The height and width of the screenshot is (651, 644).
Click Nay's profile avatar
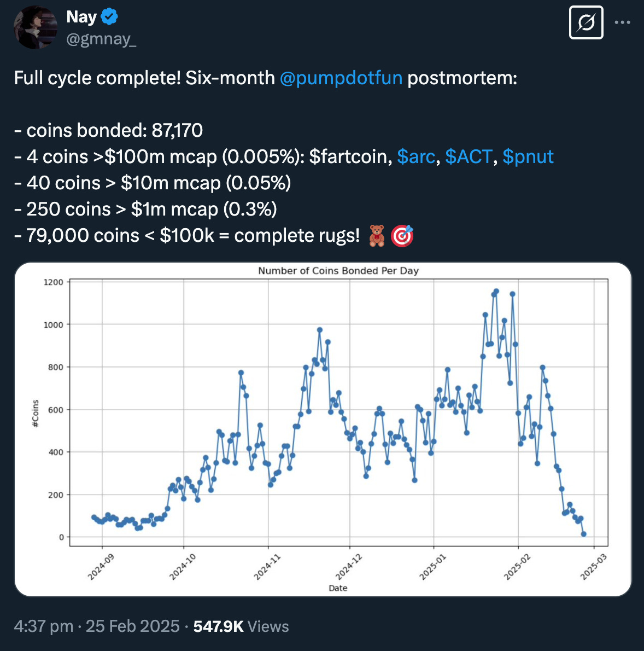(36, 27)
